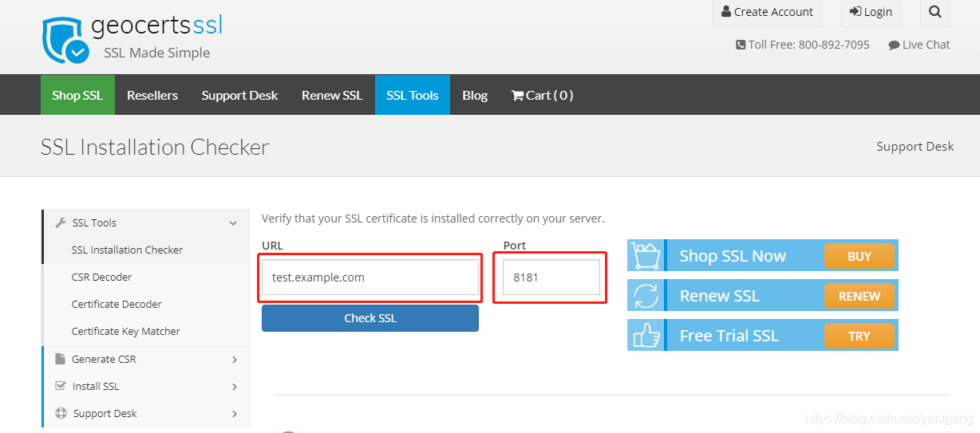
Task: Collapse the SSL Tools sidebar section chevron
Action: [x=233, y=223]
